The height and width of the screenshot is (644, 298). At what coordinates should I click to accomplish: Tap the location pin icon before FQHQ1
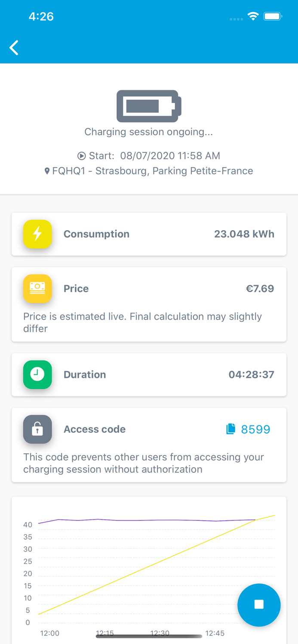47,170
